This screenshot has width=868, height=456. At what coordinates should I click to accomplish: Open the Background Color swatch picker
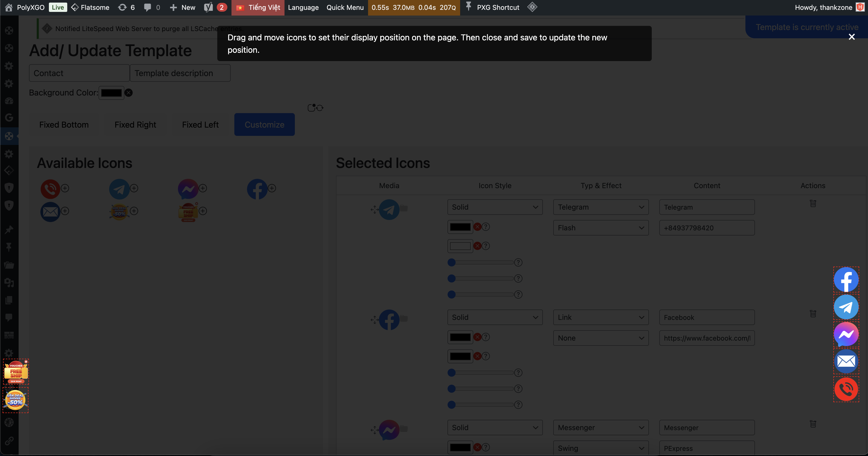tap(111, 93)
